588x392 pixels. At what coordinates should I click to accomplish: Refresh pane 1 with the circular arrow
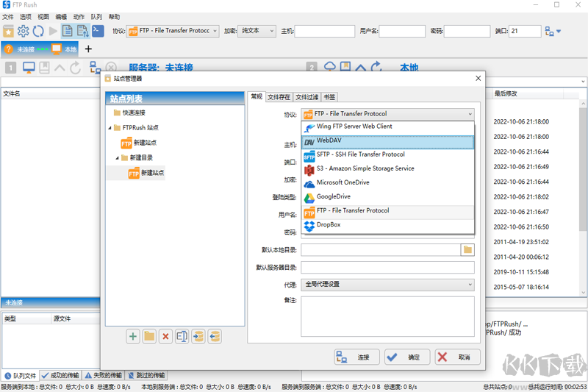point(76,68)
